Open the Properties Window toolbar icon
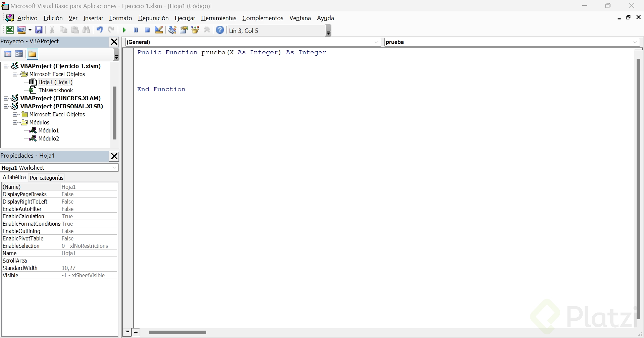 click(x=184, y=30)
